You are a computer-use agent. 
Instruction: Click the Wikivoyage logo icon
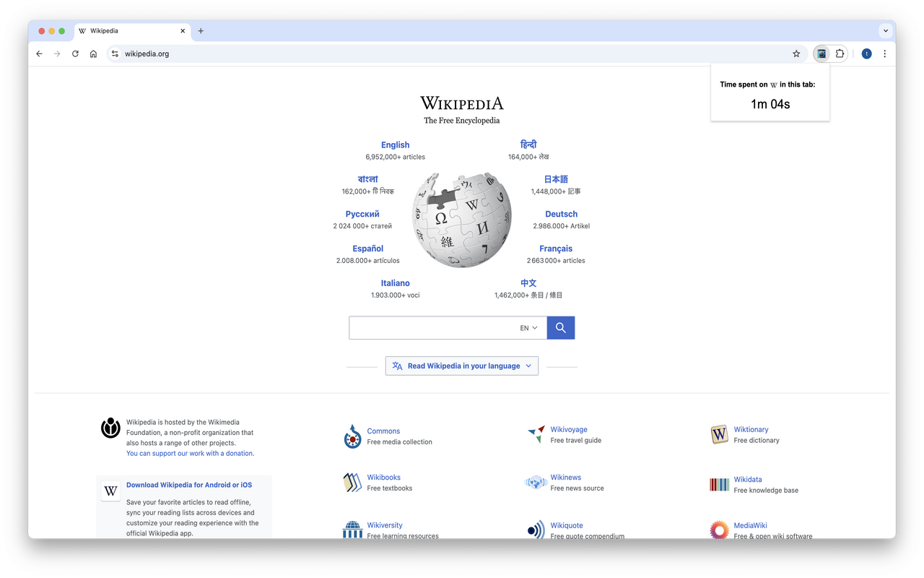tap(536, 434)
